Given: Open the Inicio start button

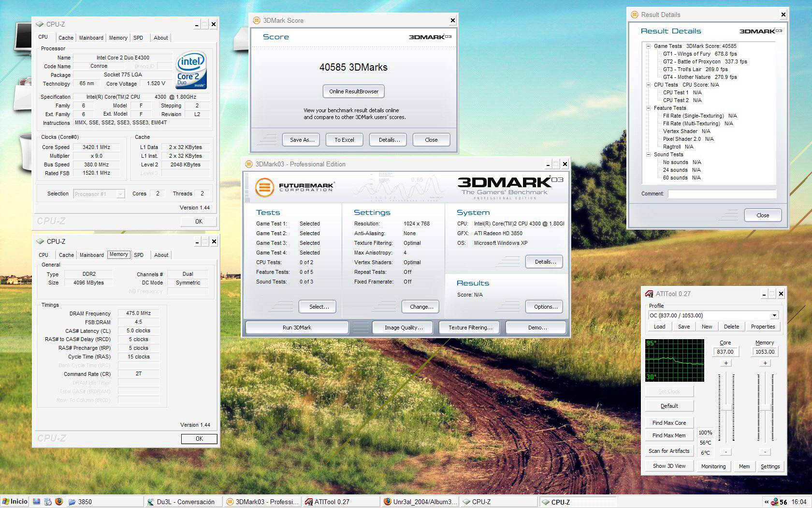Looking at the screenshot, I should 15,501.
